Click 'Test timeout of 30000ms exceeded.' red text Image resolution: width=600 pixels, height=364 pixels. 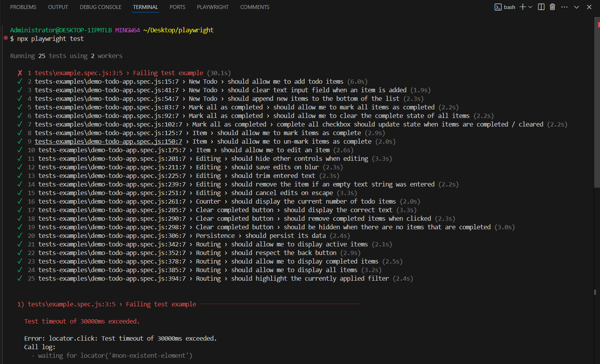click(82, 321)
